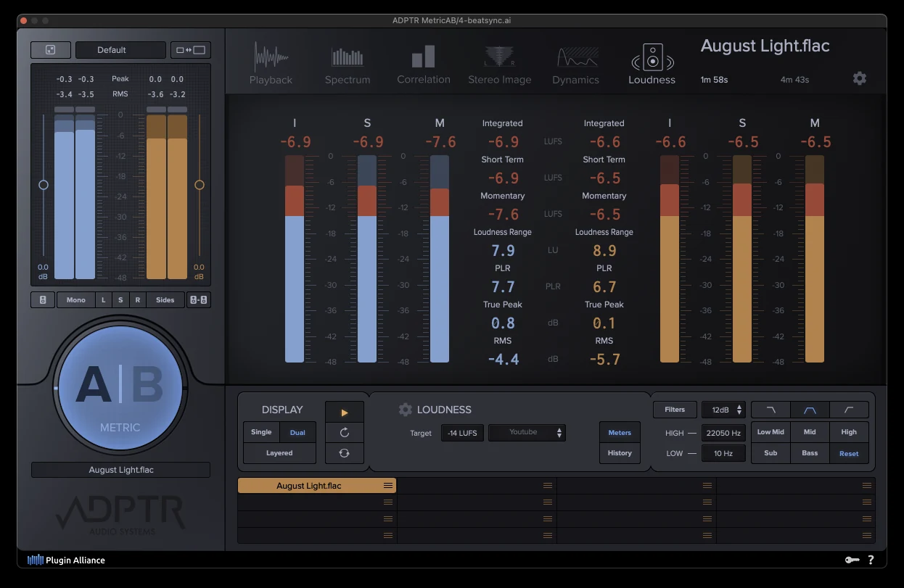904x588 pixels.
Task: Click the 1m 58s playback position
Action: pyautogui.click(x=715, y=80)
